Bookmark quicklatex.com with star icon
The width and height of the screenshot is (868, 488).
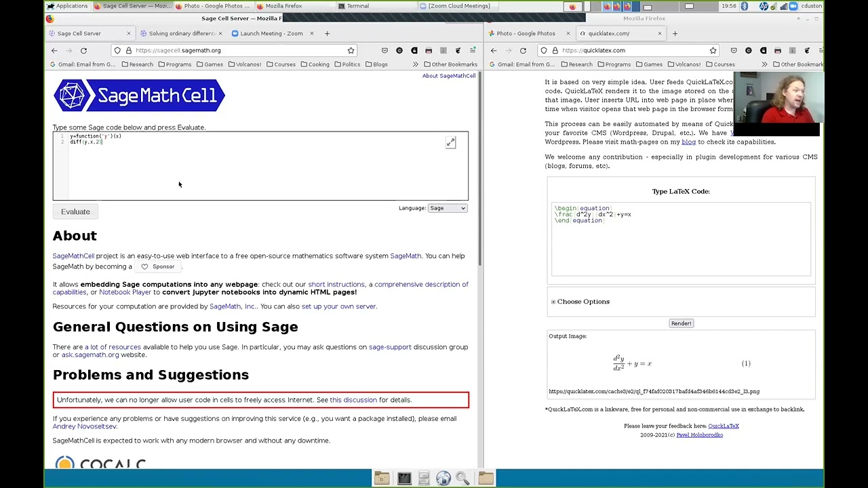(x=713, y=50)
